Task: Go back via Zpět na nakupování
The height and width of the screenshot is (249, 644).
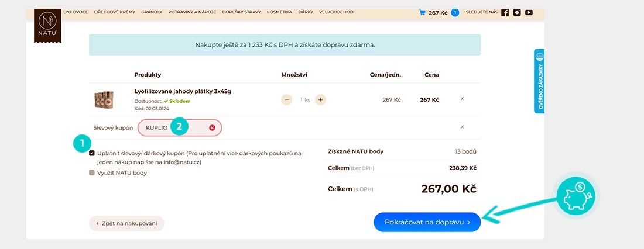Action: [126, 223]
